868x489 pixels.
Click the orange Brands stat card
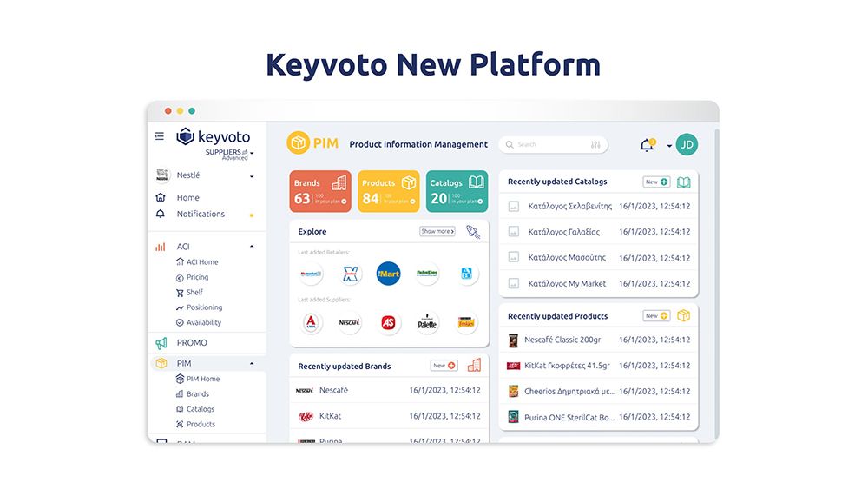point(320,191)
